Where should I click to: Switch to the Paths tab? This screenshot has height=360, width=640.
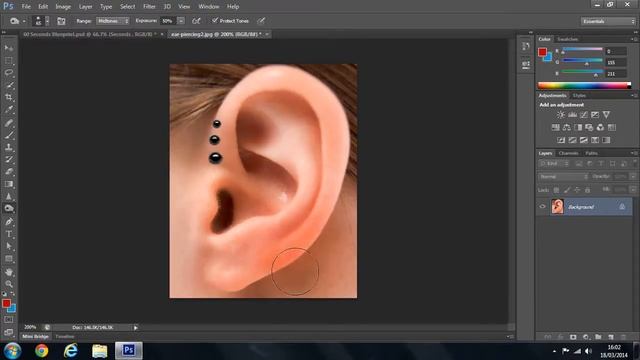pos(591,153)
